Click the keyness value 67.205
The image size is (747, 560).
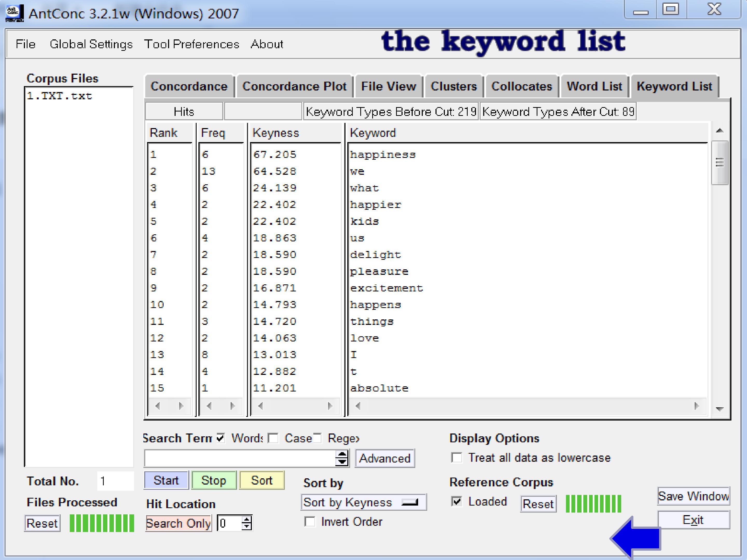pyautogui.click(x=275, y=155)
